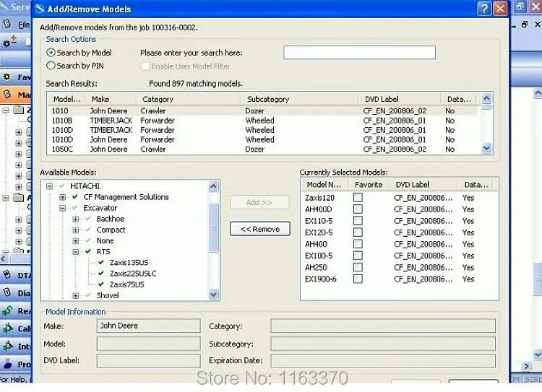Click the green checkmark next to Zaxis225USLC

[x=101, y=274]
